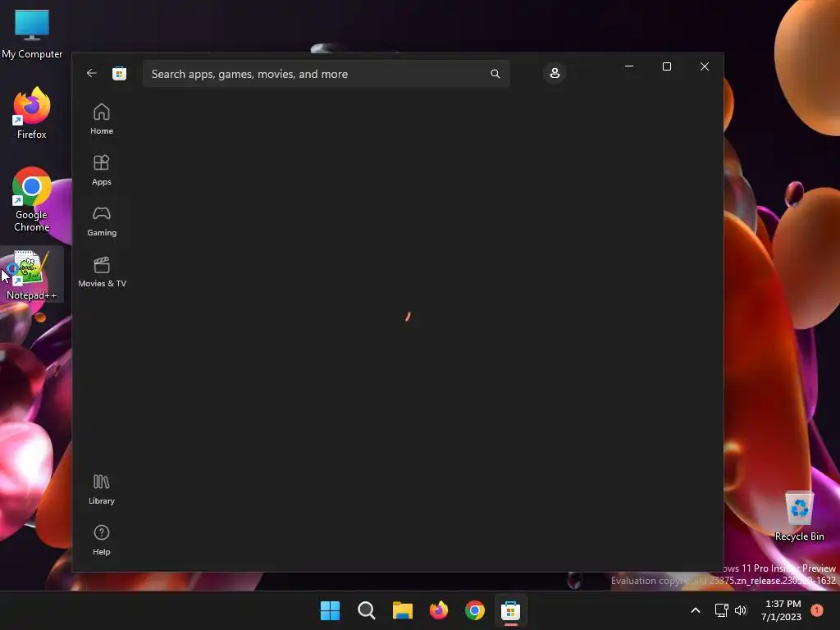Screen dimensions: 840x630
Task: Select the Google Chrome desktop shortcut
Action: pyautogui.click(x=32, y=199)
